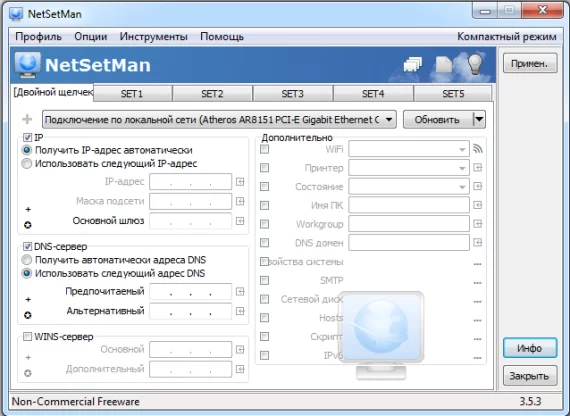Click the Обновить button
The image size is (570, 416).
pyautogui.click(x=437, y=120)
